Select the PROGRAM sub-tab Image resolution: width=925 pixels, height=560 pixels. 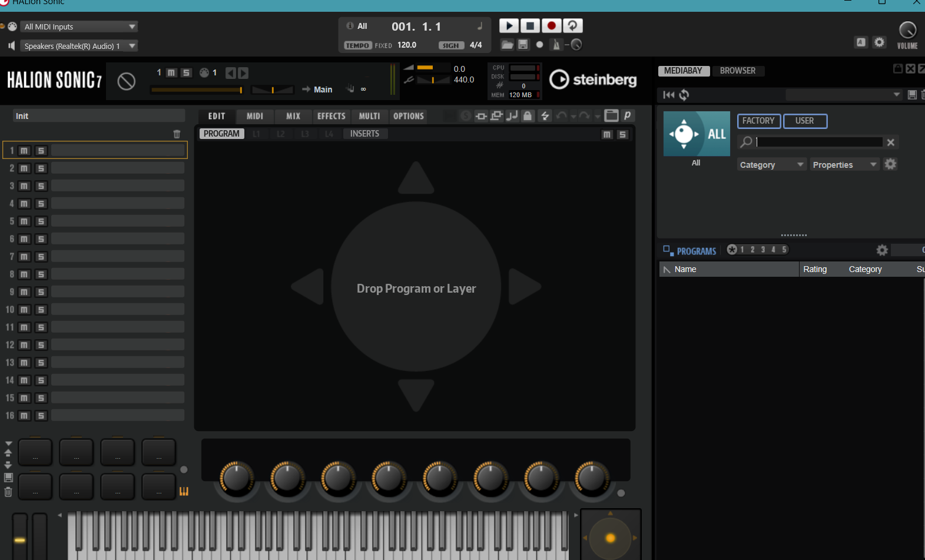[x=221, y=134]
